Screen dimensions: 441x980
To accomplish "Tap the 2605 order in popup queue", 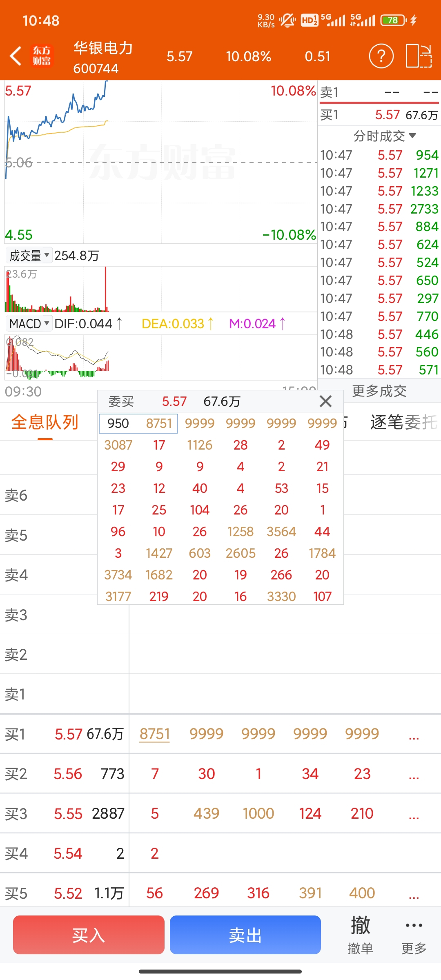I will pos(241,553).
